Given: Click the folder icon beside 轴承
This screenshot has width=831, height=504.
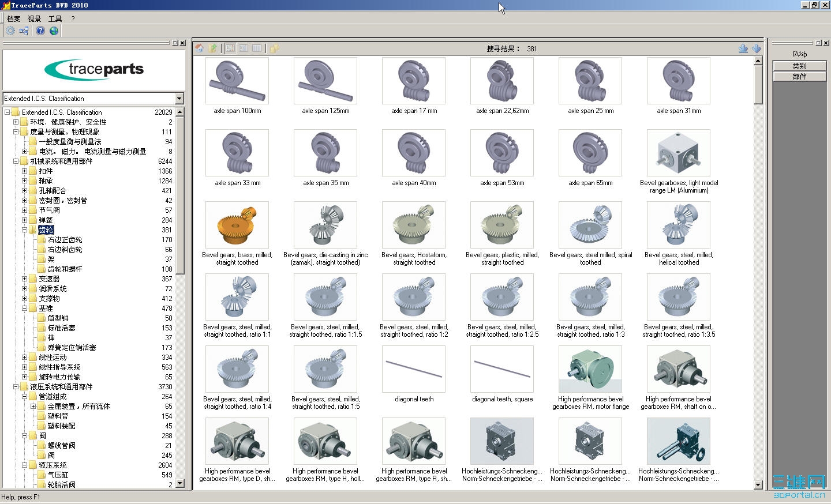Looking at the screenshot, I should 33,181.
